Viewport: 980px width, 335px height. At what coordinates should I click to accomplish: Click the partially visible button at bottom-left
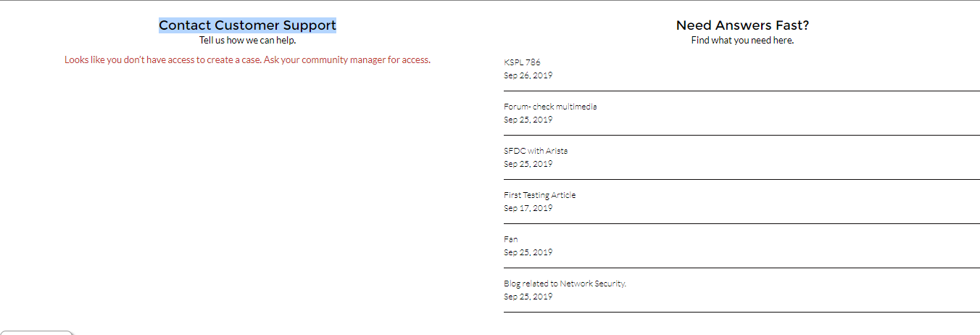coord(36,333)
